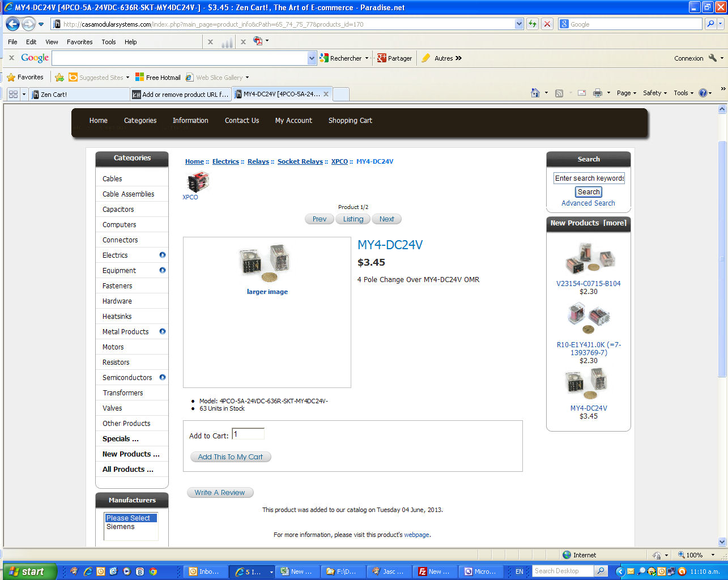Open the product webpage link
The image size is (728, 580).
[x=416, y=535]
